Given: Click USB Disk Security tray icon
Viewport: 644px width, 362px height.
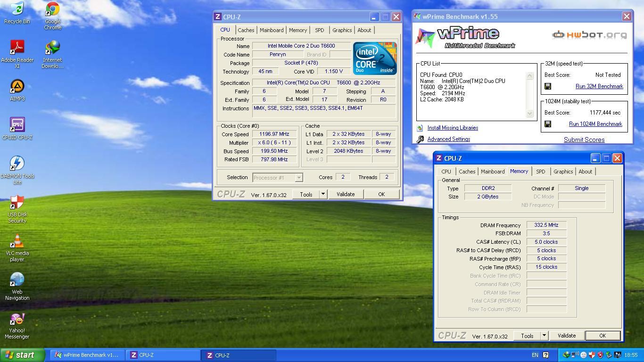Looking at the screenshot, I should (x=592, y=355).
